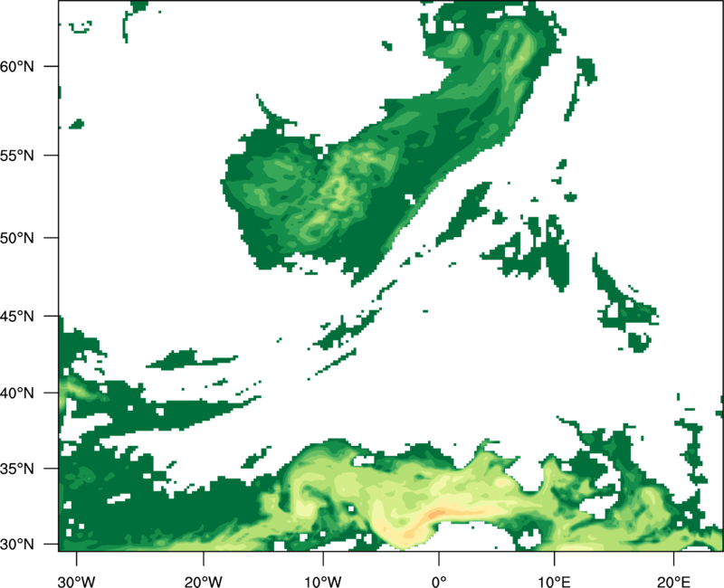Click the 0° longitude label

[x=439, y=582]
